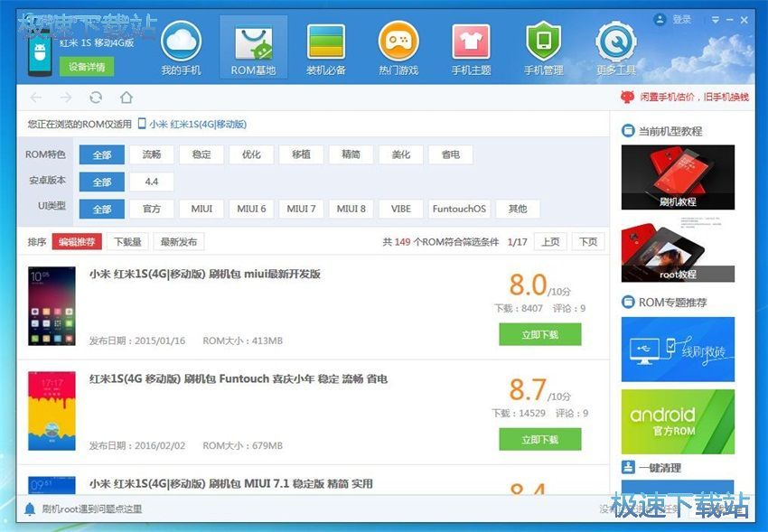Filter UI type by 其他
Viewport: 768px width, 532px height.
point(518,209)
